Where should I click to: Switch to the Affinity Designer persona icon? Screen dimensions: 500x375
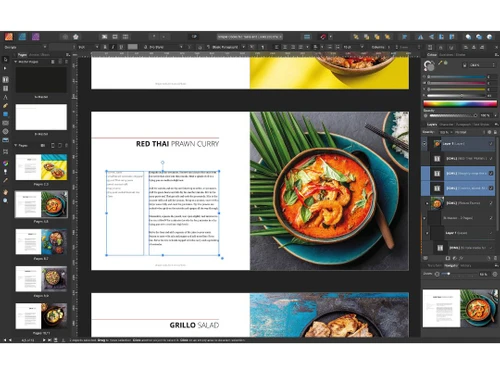coord(22,37)
